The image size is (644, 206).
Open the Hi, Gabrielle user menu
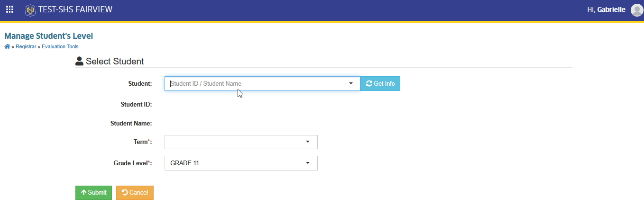pos(607,9)
